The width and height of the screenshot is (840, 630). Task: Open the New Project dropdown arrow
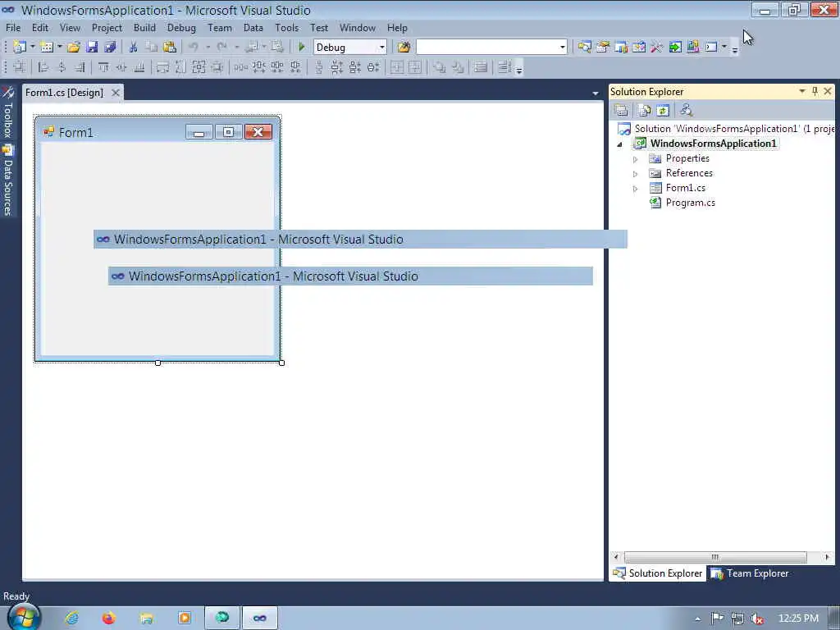33,47
